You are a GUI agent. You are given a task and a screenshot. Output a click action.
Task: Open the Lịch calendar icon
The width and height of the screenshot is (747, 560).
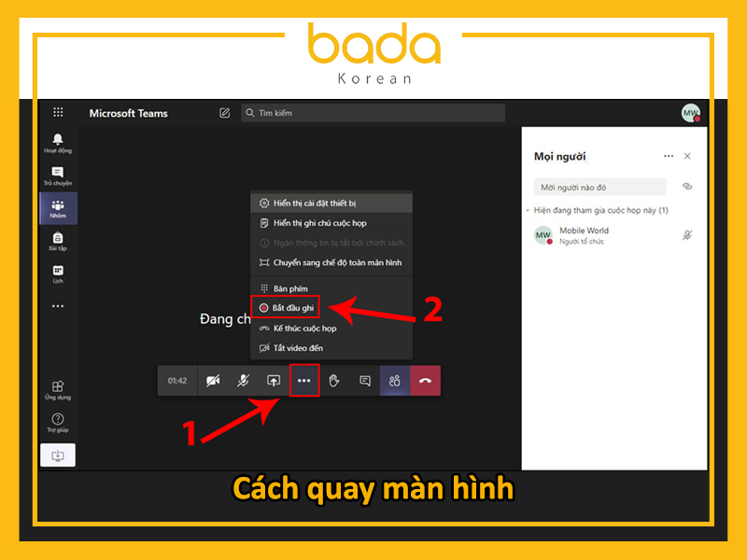pos(58,273)
